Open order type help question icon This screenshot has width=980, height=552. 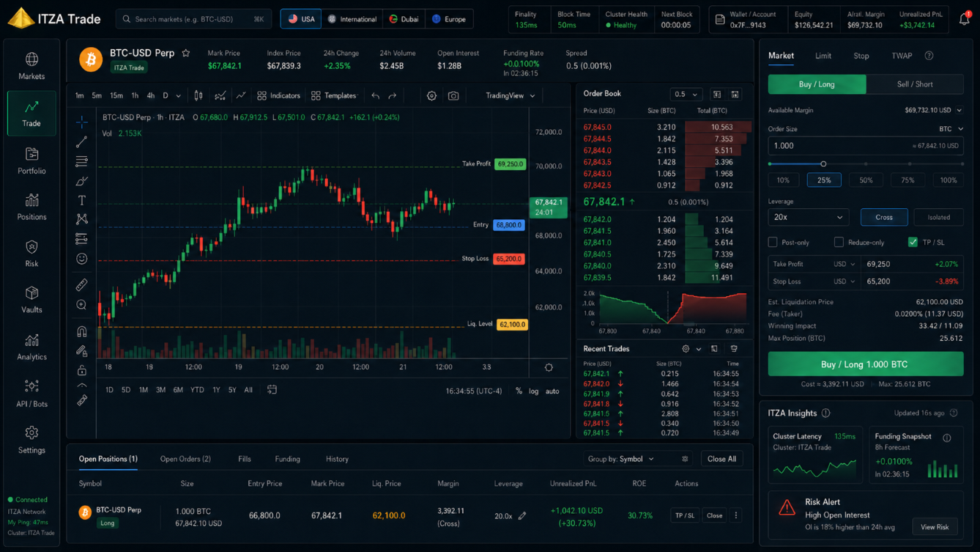pyautogui.click(x=929, y=56)
